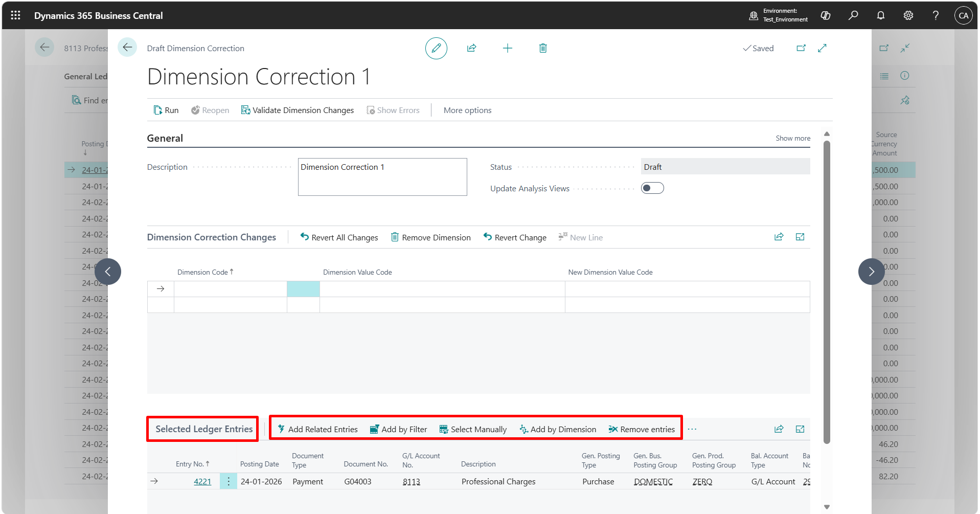This screenshot has width=980, height=514.
Task: Collapse the background page width icon
Action: (905, 48)
